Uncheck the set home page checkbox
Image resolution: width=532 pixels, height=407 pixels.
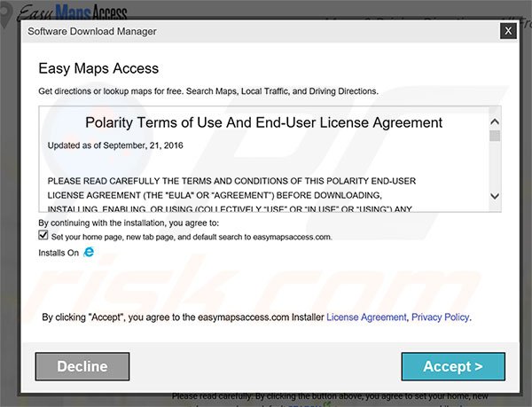pos(43,235)
